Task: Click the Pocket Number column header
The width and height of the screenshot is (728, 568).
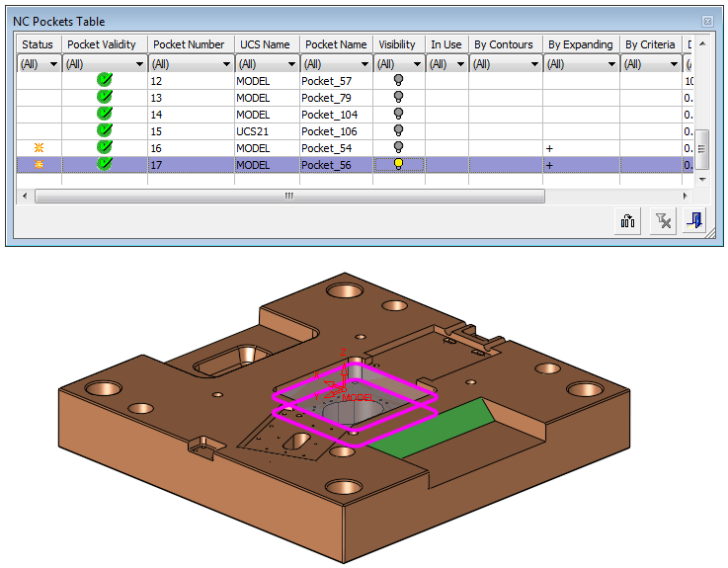Action: [x=190, y=44]
